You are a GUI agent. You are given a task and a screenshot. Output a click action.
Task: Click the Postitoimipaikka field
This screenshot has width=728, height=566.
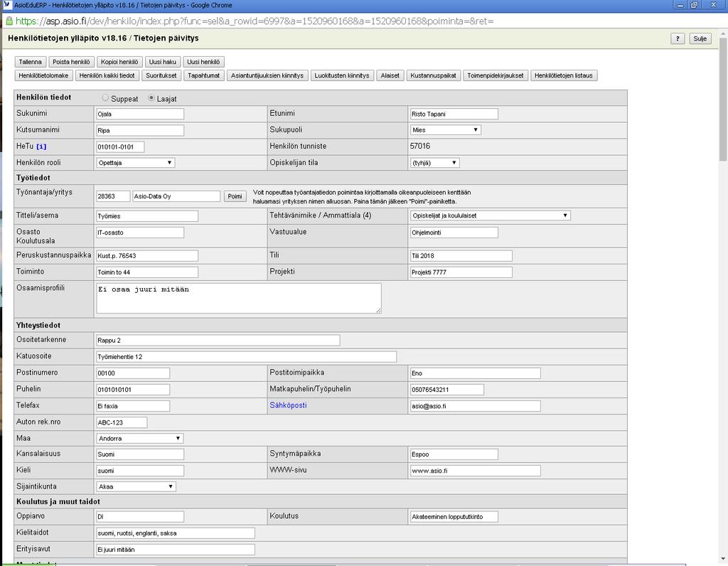pyautogui.click(x=475, y=373)
